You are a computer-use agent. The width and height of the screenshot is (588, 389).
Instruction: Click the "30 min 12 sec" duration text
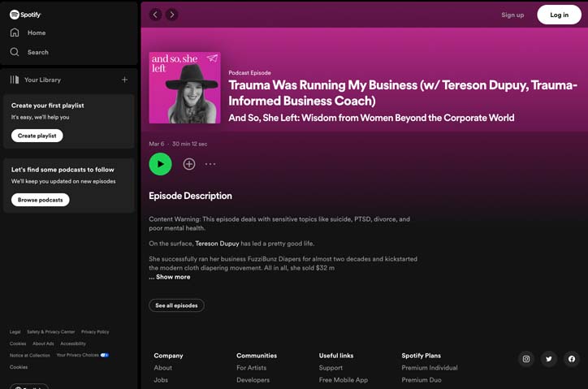[x=189, y=144]
